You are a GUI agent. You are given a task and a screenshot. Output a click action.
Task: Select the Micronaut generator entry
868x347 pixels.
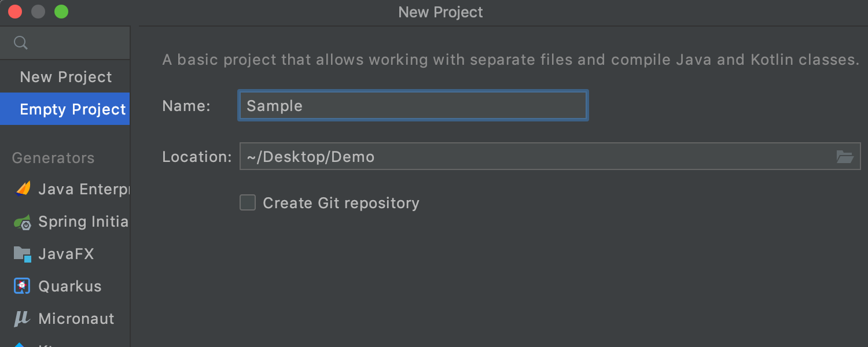76,319
